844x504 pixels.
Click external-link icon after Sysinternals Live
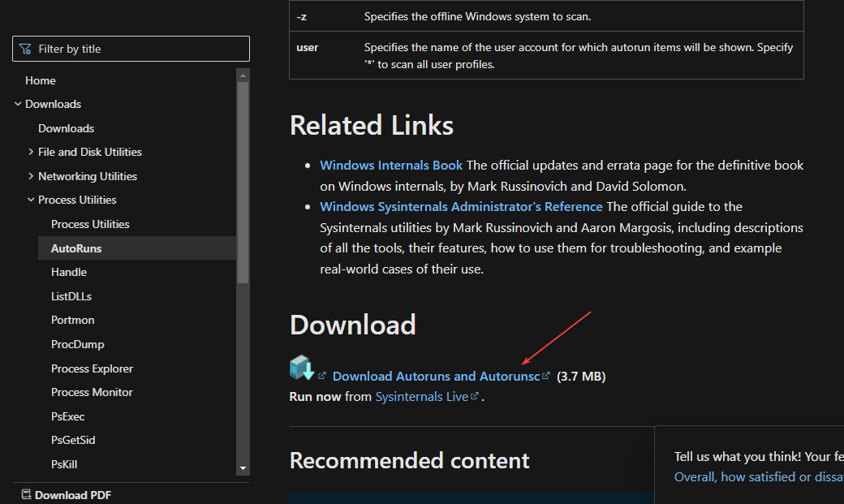[474, 396]
